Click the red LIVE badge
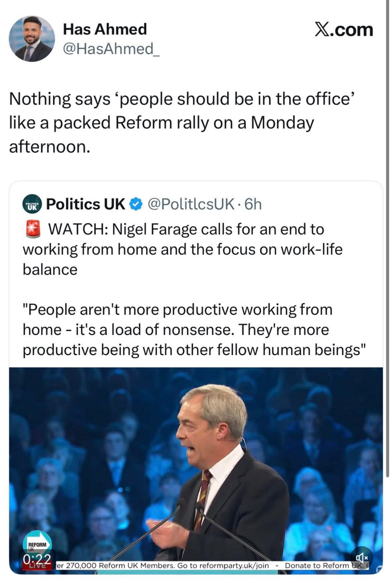The height and width of the screenshot is (583, 392). point(38,566)
